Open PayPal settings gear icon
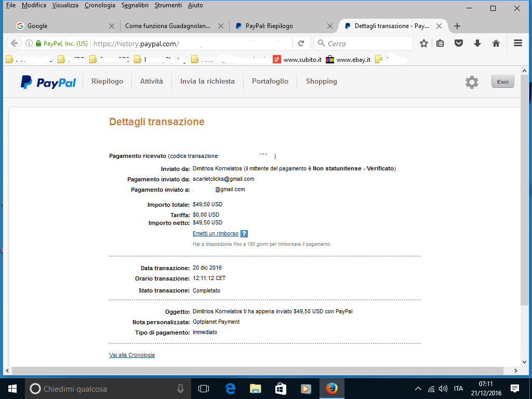 point(472,82)
